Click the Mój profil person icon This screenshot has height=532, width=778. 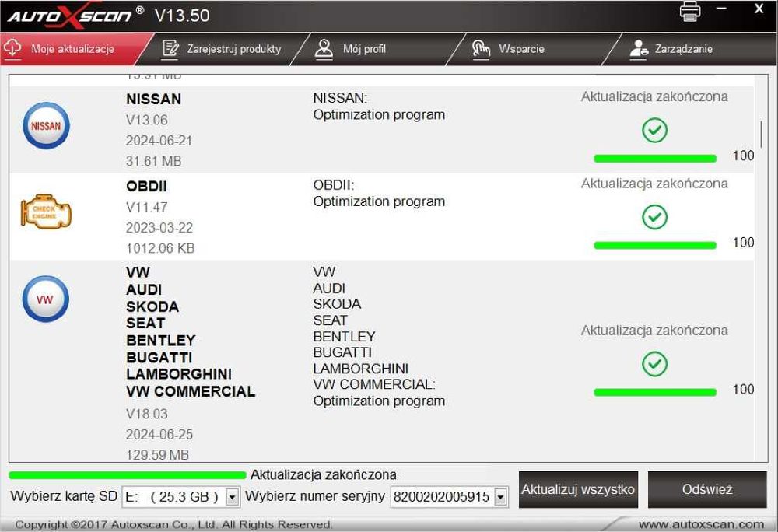324,49
